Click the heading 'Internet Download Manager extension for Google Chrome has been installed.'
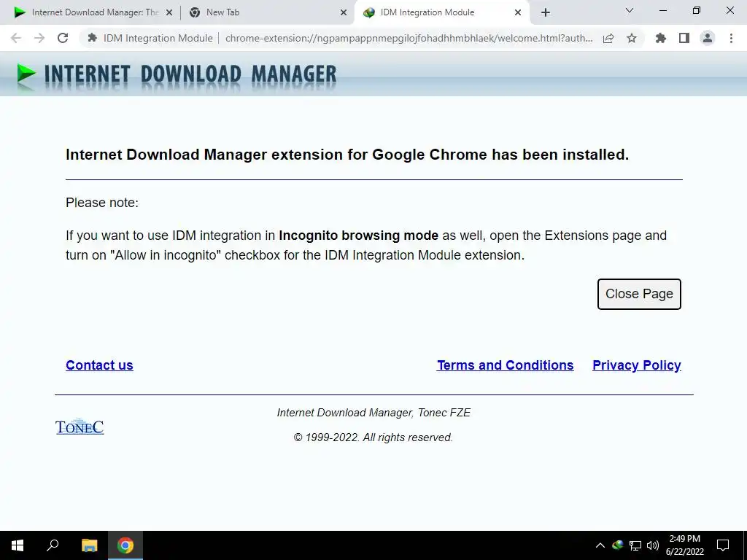 [347, 155]
